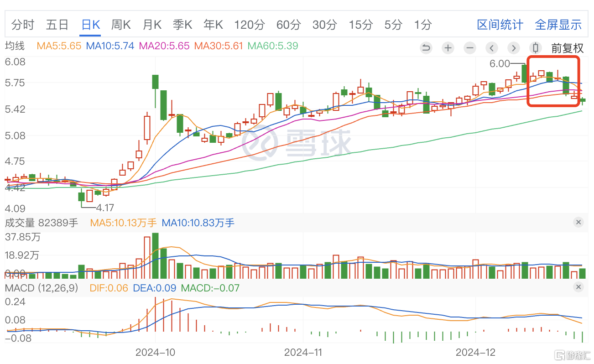Pan chart right with the right chevron
Image resolution: width=594 pixels, height=364 pixels.
(x=514, y=48)
